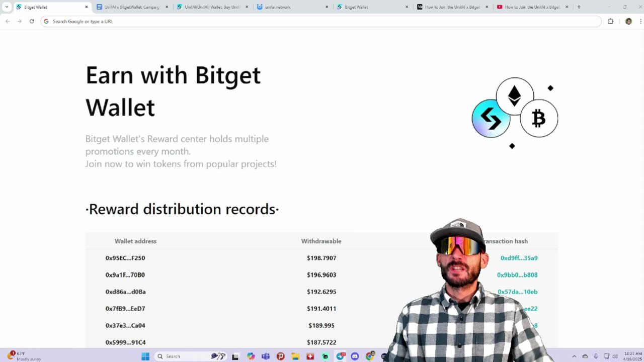644x362 pixels.
Task: Click the Ethereum coin graphic
Action: [515, 96]
